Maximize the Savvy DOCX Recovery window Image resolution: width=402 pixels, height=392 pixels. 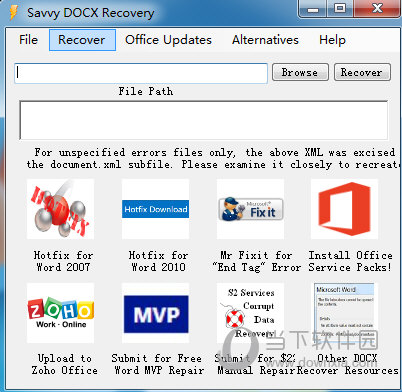[x=340, y=9]
